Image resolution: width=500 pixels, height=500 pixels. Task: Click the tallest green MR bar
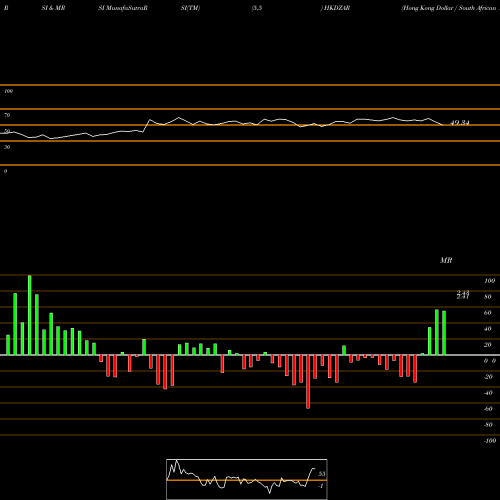pos(30,315)
